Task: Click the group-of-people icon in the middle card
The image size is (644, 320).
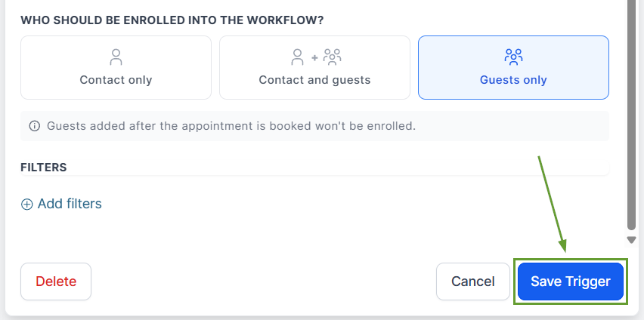Action: point(332,57)
